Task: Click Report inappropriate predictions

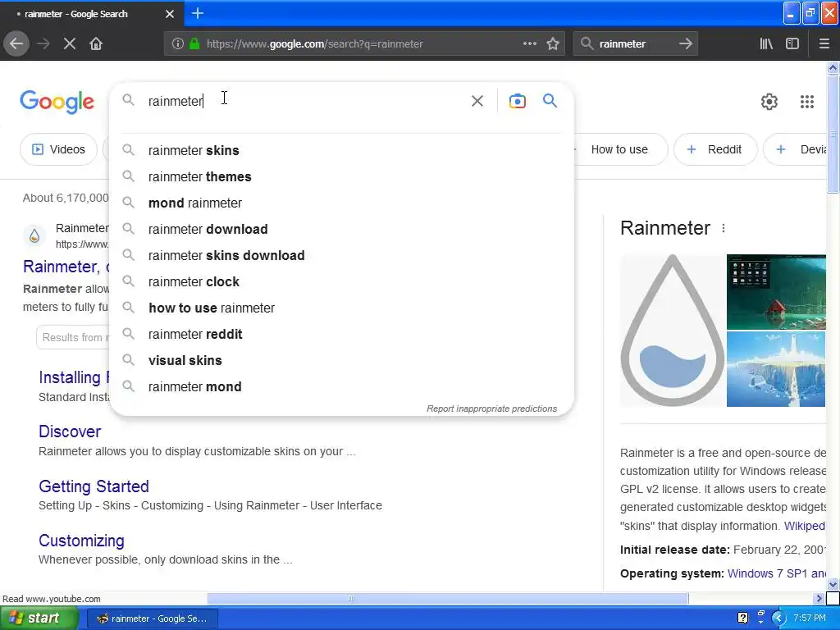Action: point(492,409)
